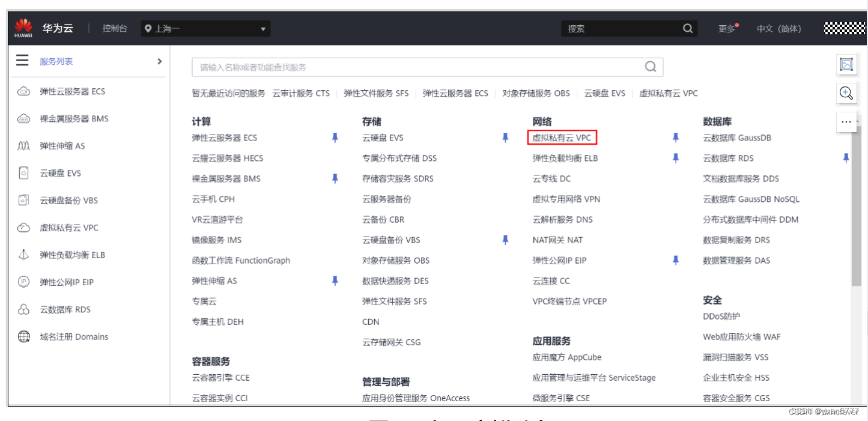Viewport: 868px width, 421px height.
Task: Unpin 弹性云服务器 ECS in the 计算 list
Action: [x=335, y=138]
